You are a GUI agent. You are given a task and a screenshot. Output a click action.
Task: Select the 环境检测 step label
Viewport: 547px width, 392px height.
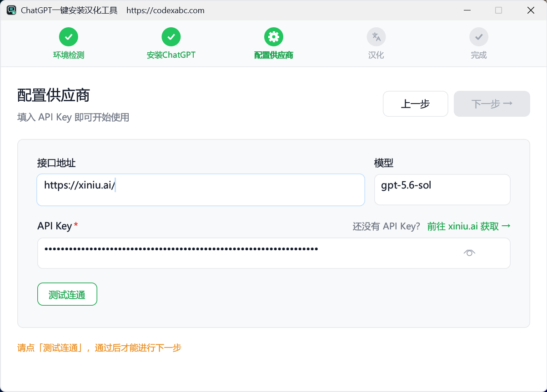[69, 55]
